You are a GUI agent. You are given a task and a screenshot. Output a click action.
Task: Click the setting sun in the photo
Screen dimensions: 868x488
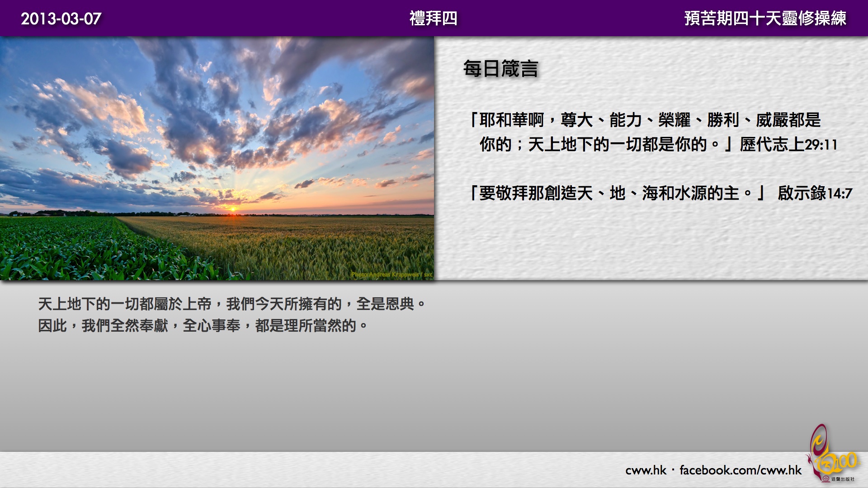[233, 209]
